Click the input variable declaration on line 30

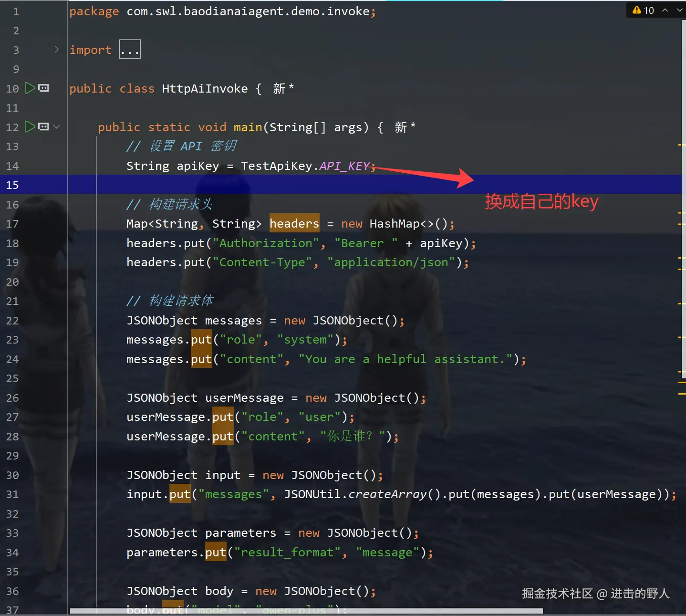[223, 475]
